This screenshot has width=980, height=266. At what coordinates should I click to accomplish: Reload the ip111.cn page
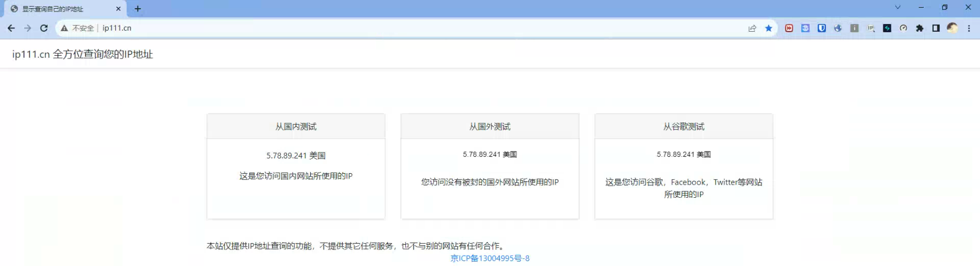click(x=44, y=28)
